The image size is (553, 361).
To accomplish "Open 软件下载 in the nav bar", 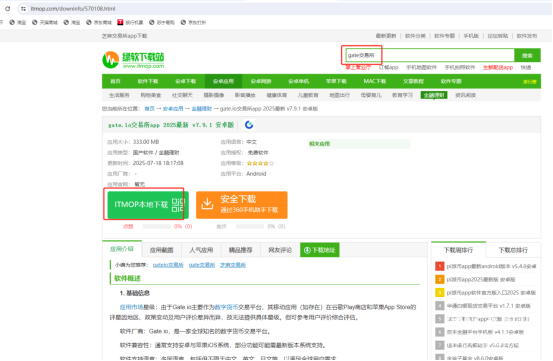I will 148,81.
